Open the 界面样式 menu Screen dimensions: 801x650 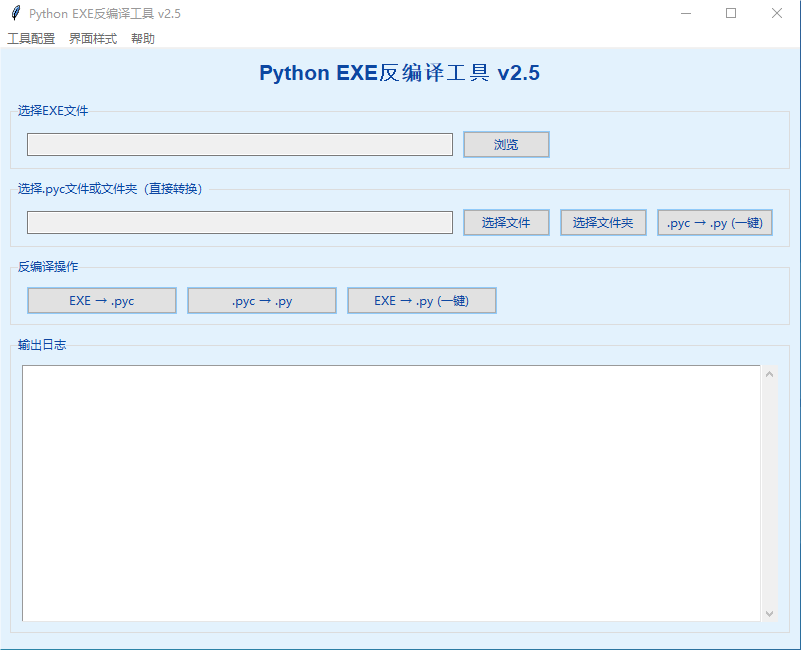point(93,39)
